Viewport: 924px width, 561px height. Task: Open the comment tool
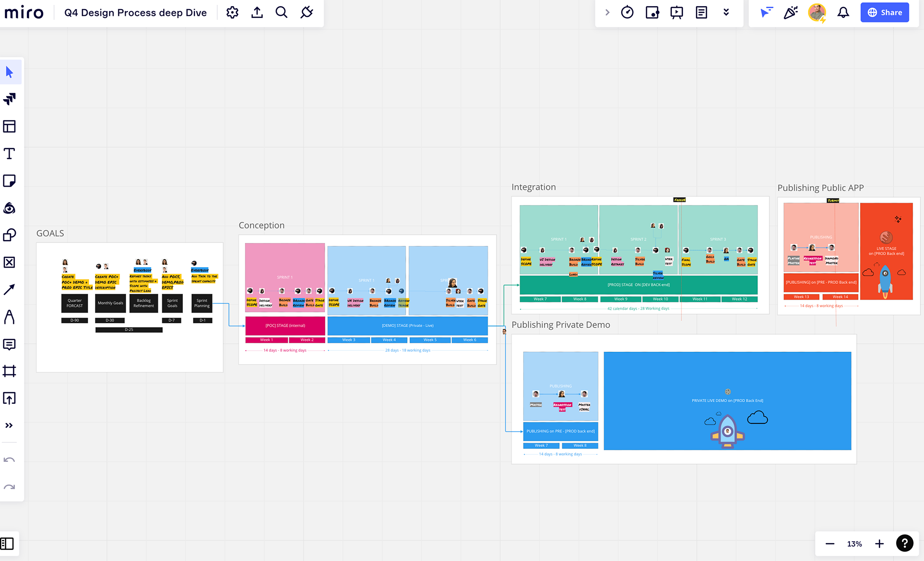coord(10,344)
